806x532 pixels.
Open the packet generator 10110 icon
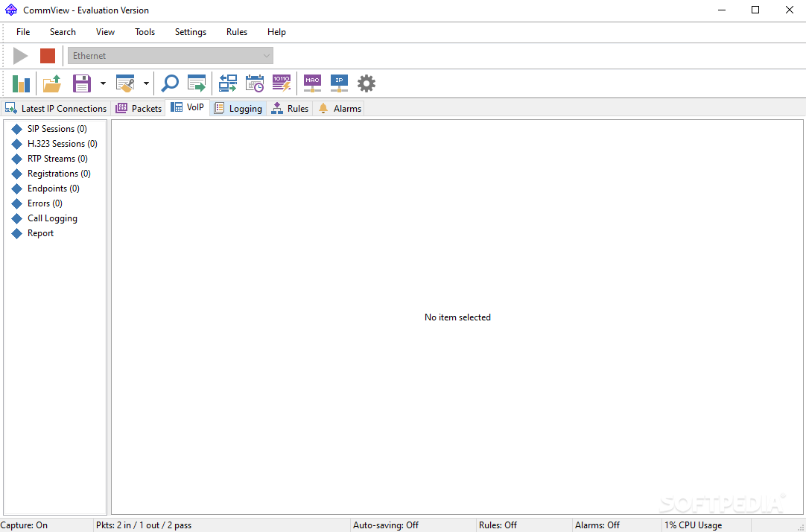coord(282,83)
